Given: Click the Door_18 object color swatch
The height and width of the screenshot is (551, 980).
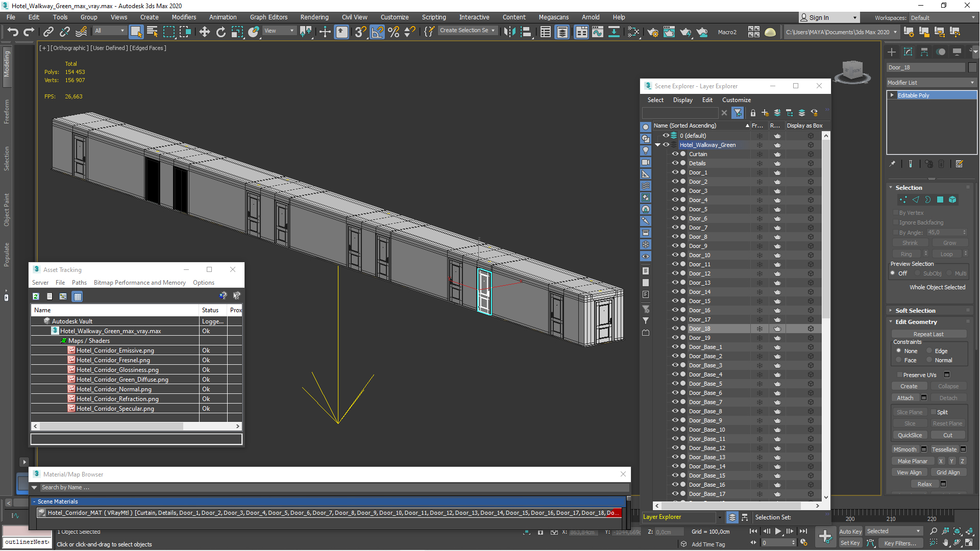Looking at the screenshot, I should (x=972, y=67).
